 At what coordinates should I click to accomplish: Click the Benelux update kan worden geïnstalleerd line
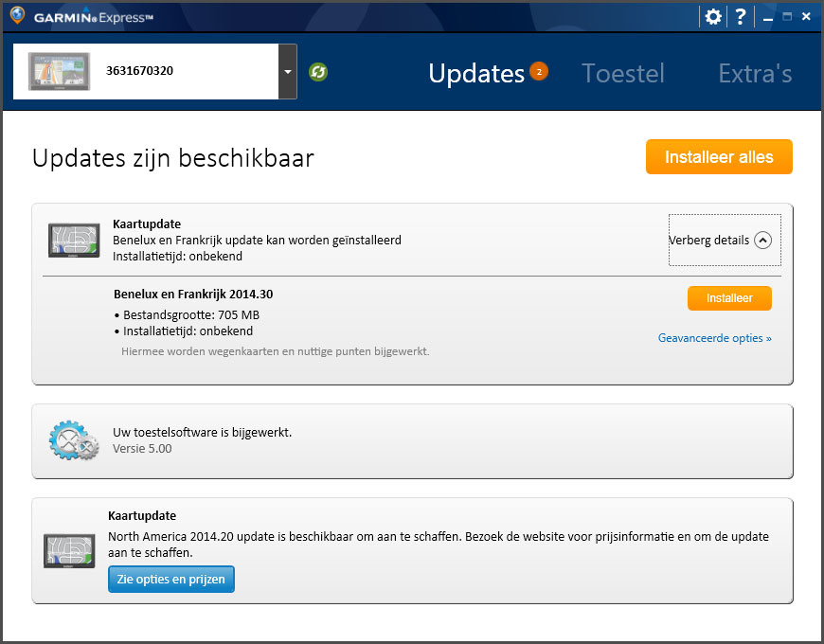(x=257, y=240)
